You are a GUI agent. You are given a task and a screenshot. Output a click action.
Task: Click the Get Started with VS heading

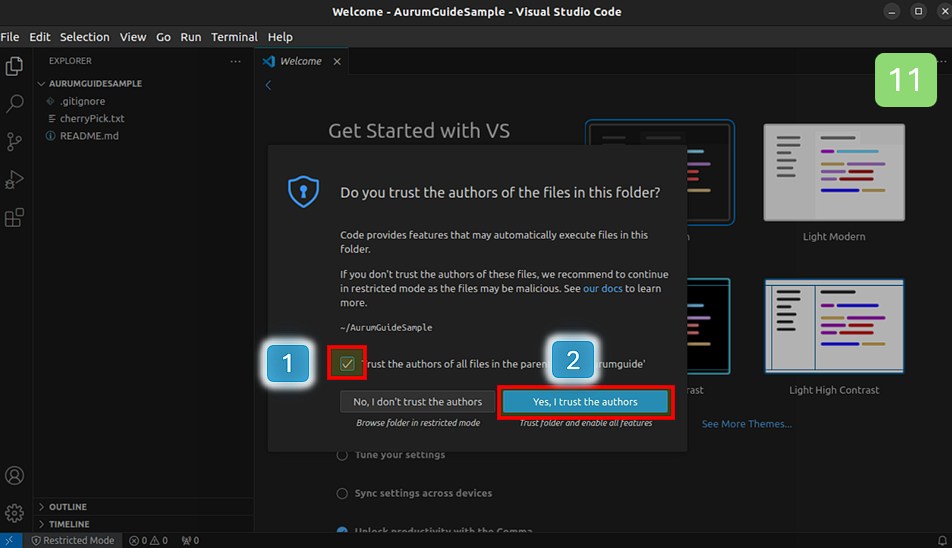click(x=419, y=131)
